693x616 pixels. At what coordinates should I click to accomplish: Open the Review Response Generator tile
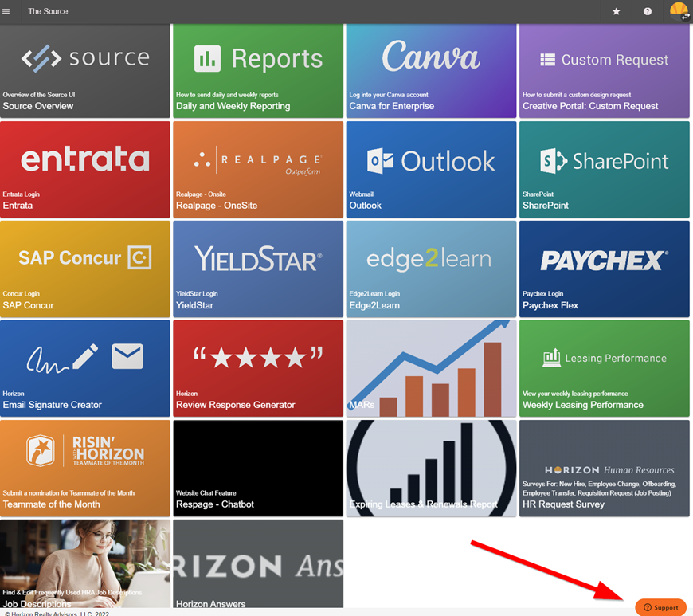click(x=258, y=369)
